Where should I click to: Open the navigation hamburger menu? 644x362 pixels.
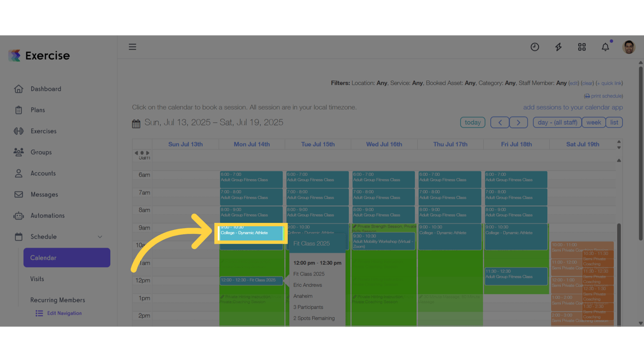132,47
